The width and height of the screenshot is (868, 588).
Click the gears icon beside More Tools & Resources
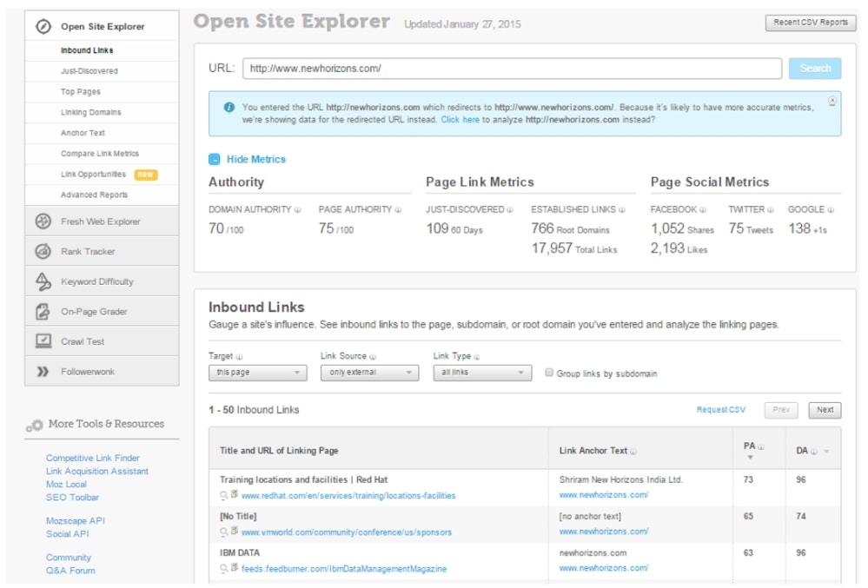35,426
